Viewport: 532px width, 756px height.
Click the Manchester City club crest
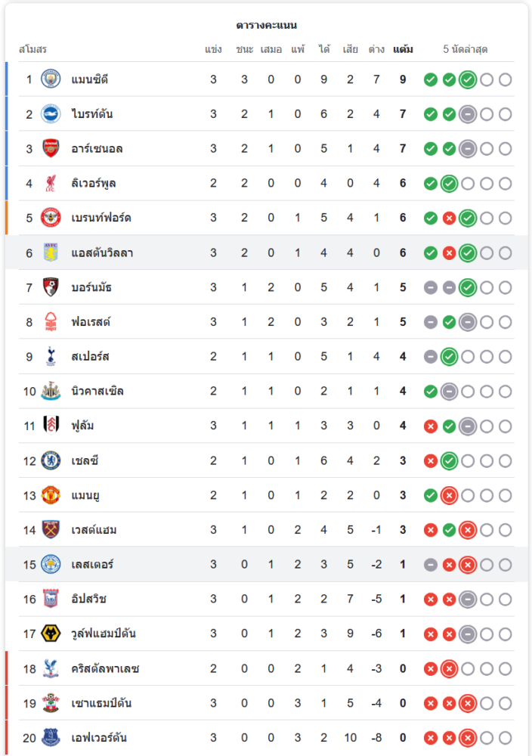[x=51, y=79]
